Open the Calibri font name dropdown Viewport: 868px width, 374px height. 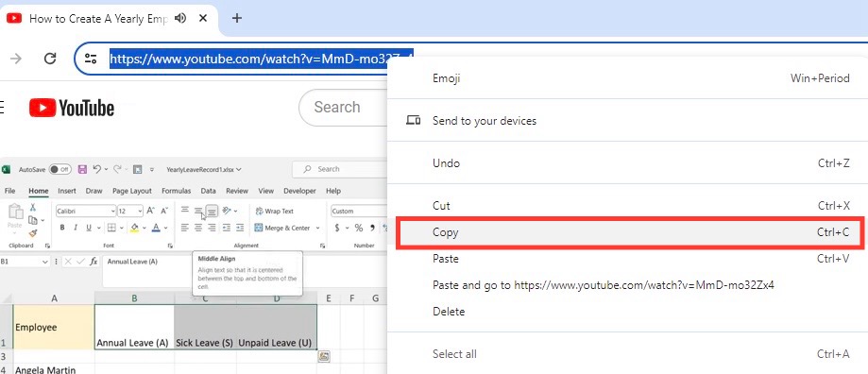(x=113, y=212)
